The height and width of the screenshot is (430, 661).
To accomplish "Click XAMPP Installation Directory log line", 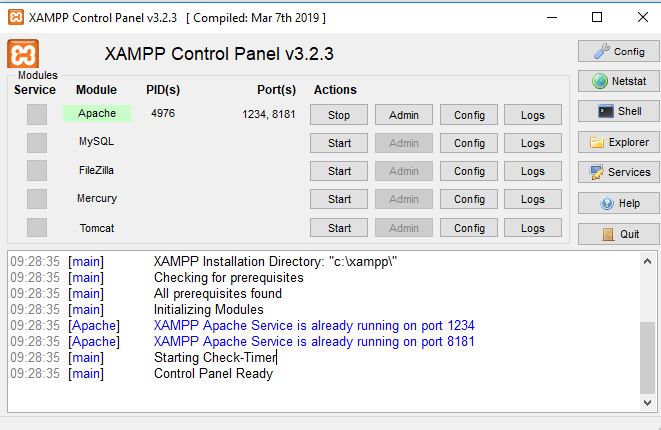I will click(275, 261).
